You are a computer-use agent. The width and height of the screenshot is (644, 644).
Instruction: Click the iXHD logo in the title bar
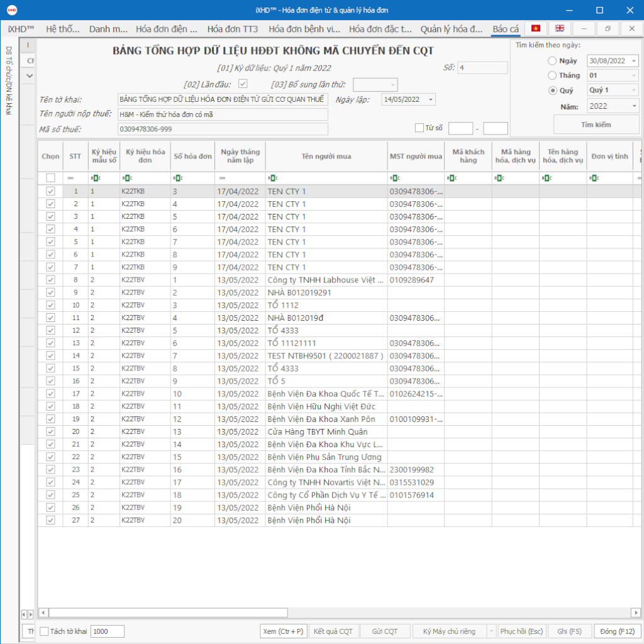(x=11, y=10)
